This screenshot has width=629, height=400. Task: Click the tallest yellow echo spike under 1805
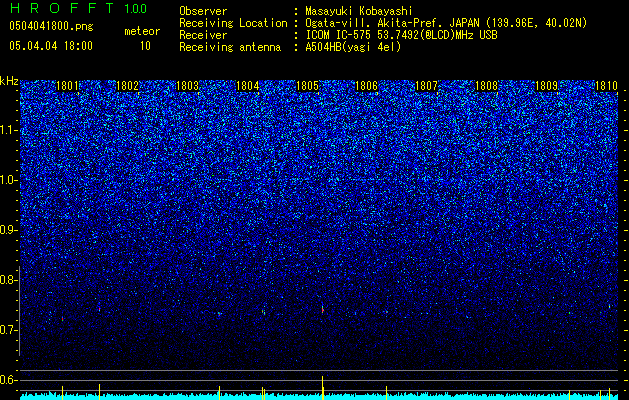click(323, 387)
